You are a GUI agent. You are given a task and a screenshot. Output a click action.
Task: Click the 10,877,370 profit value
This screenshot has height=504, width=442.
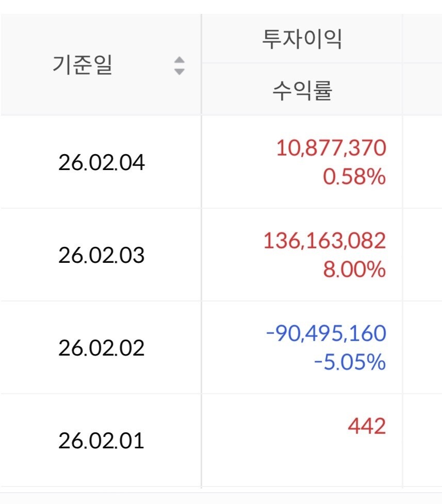coord(331,149)
